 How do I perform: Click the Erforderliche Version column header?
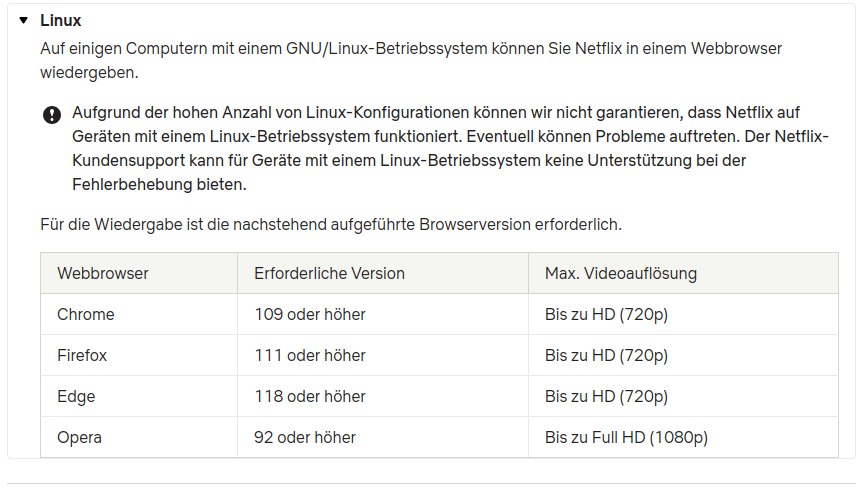coord(383,273)
